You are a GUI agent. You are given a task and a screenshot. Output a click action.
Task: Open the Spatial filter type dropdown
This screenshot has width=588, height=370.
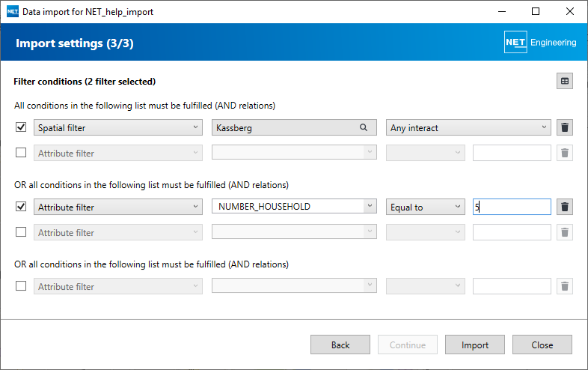click(117, 128)
